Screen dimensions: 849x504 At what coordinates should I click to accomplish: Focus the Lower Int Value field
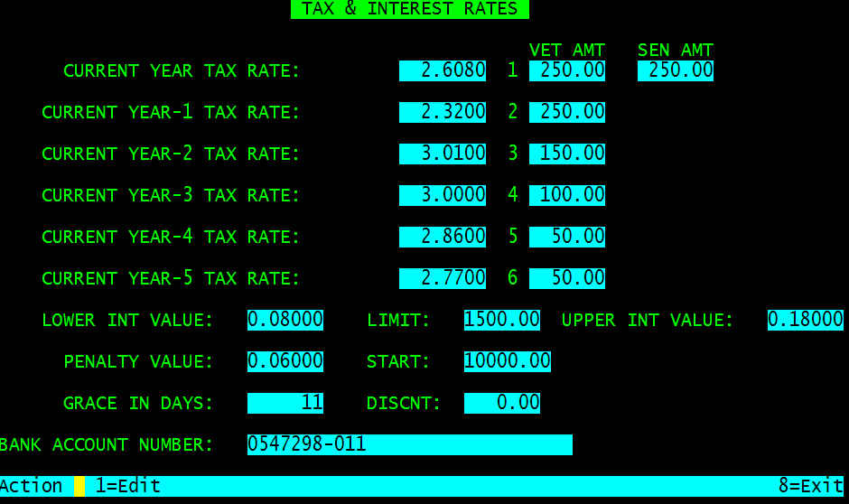[285, 320]
